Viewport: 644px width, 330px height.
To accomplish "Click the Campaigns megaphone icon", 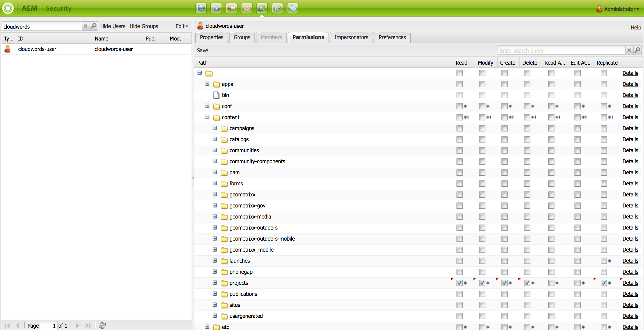I will (231, 8).
